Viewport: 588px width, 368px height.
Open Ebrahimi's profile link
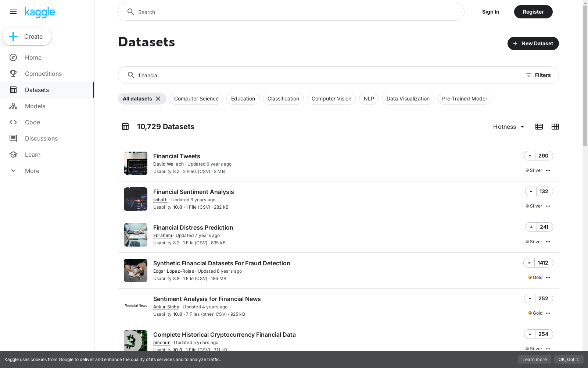[162, 236]
